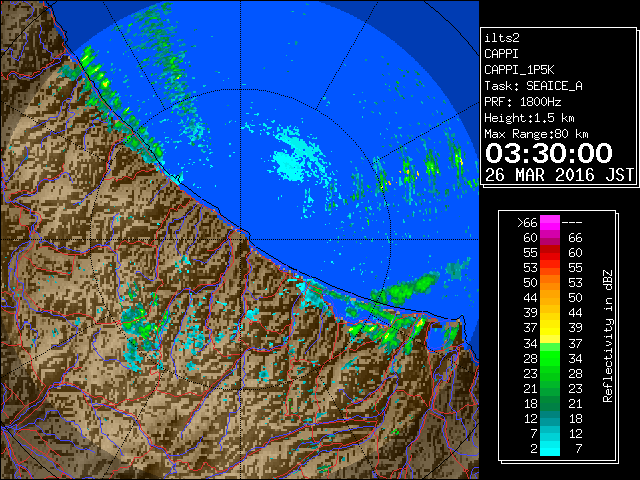The image size is (640, 480).
Task: Click the 'ilts2' site label
Action: (x=502, y=38)
